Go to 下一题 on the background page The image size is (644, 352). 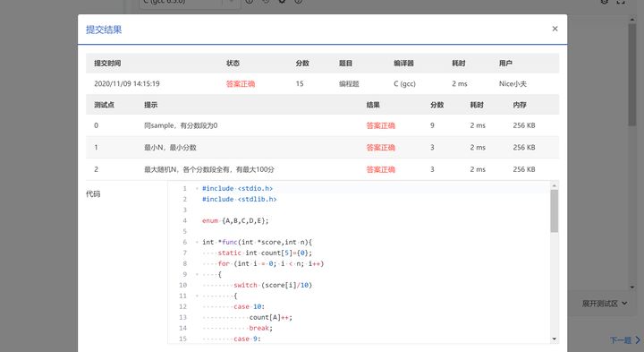coord(624,340)
